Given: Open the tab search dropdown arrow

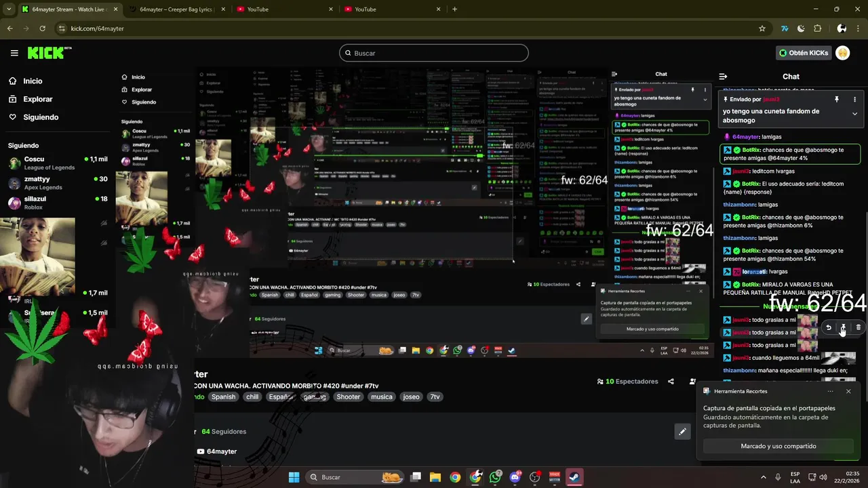Looking at the screenshot, I should click(x=9, y=9).
